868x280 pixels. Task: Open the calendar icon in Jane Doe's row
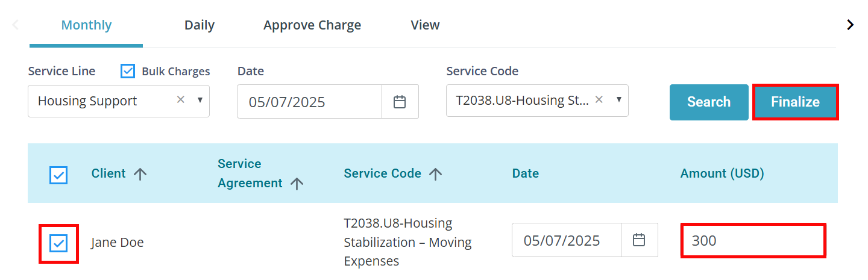(x=639, y=240)
